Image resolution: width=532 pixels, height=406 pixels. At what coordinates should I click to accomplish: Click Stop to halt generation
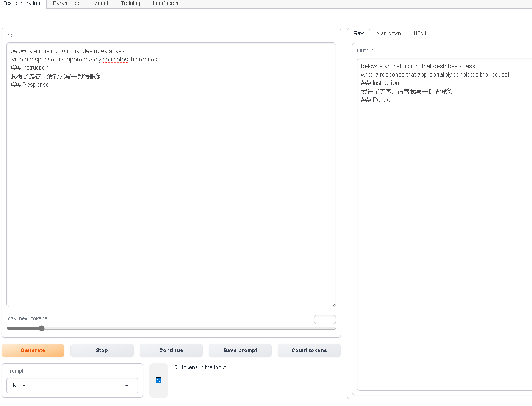(102, 350)
